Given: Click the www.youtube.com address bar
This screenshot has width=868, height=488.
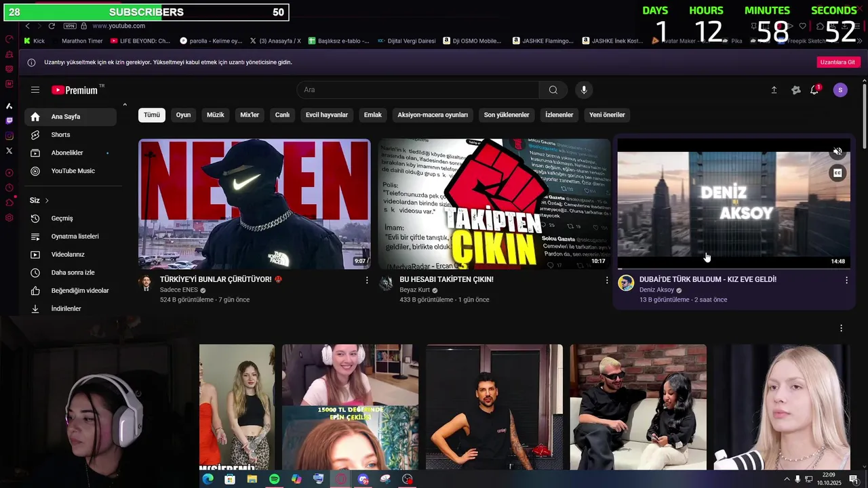Looking at the screenshot, I should coord(119,26).
